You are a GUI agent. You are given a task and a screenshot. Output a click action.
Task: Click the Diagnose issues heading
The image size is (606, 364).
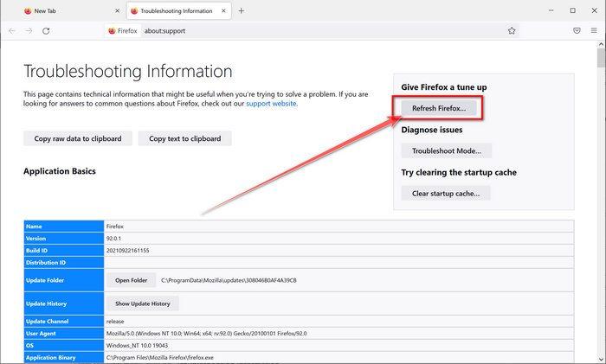pos(432,130)
